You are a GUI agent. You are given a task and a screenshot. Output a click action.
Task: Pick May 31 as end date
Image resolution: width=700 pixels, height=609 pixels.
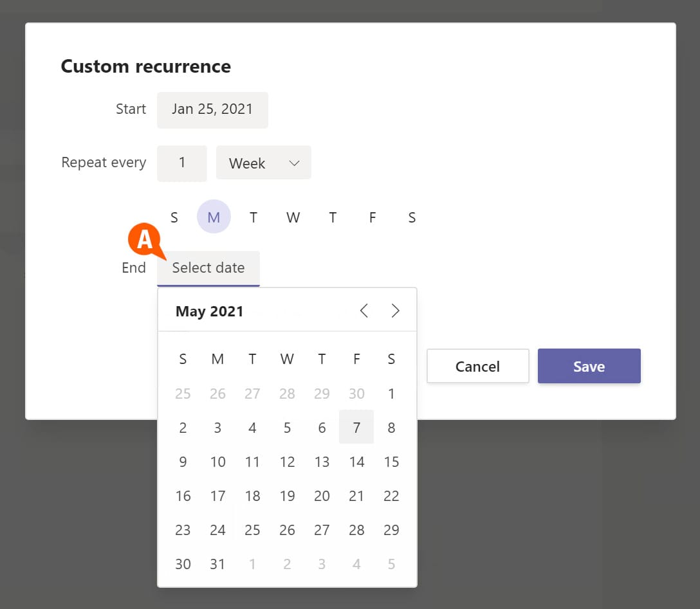217,564
